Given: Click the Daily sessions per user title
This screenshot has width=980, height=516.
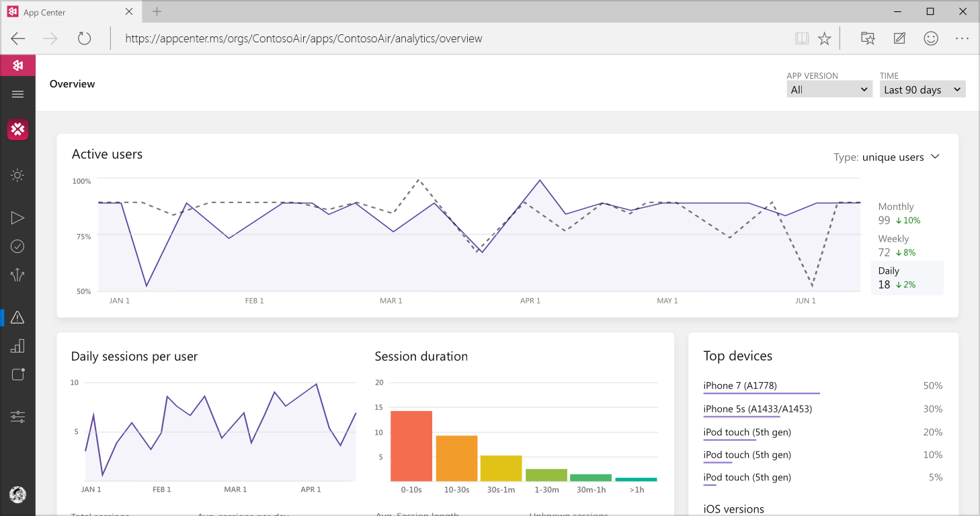Looking at the screenshot, I should click(134, 357).
